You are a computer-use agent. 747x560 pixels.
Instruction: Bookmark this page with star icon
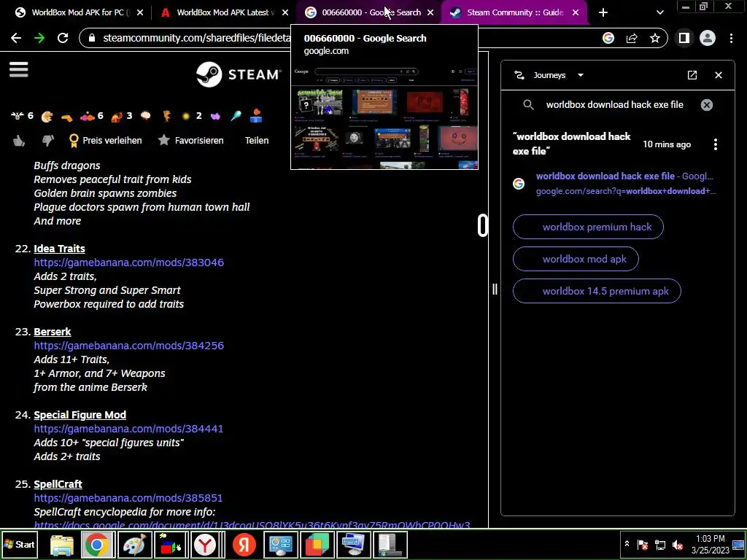point(655,38)
